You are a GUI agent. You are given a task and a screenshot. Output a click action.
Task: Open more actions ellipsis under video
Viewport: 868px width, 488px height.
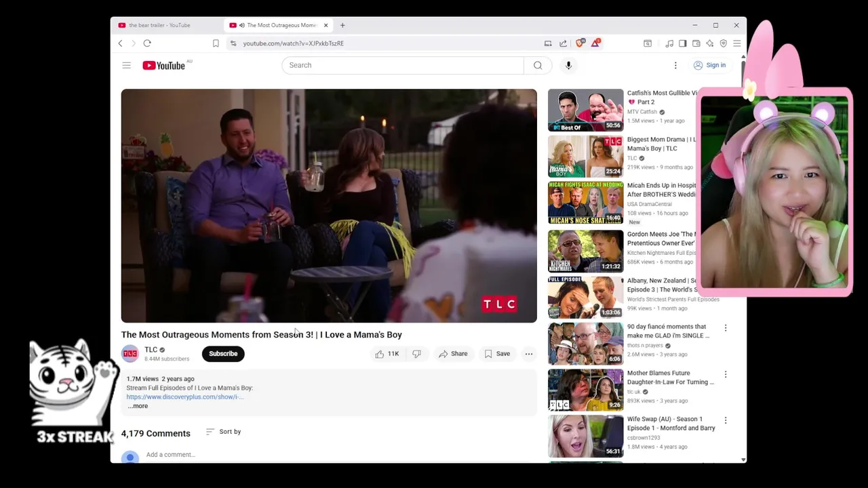click(529, 354)
